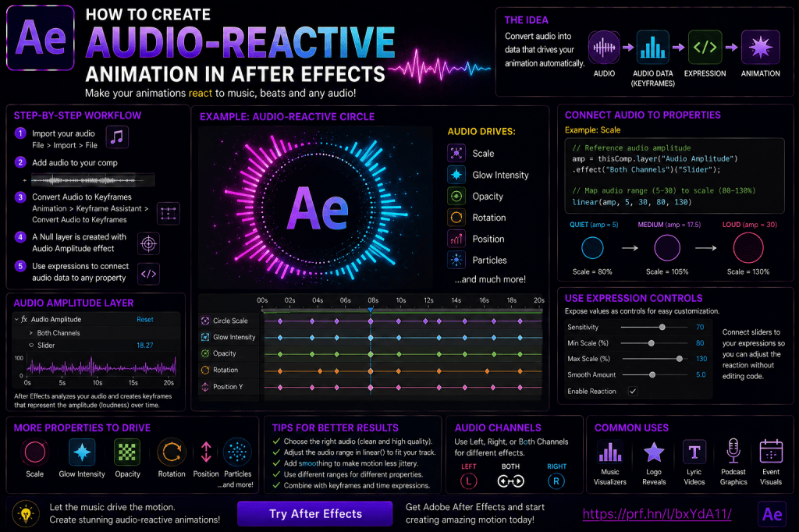This screenshot has height=532, width=799.
Task: Adjust the Sensitivity slider handle
Action: click(662, 327)
